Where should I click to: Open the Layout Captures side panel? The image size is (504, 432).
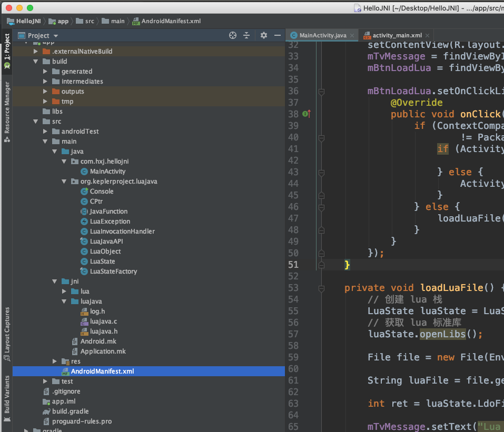[x=7, y=334]
